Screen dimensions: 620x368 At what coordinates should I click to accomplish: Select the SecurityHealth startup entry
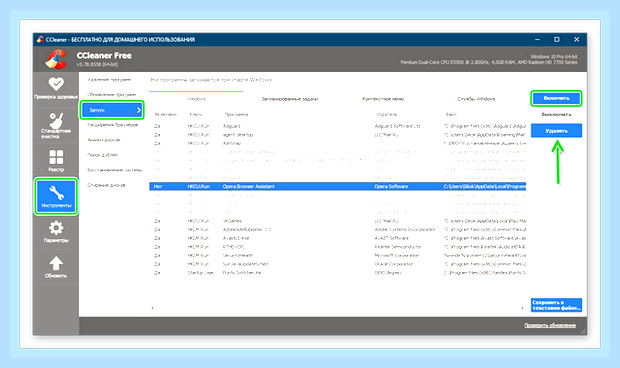click(x=337, y=255)
